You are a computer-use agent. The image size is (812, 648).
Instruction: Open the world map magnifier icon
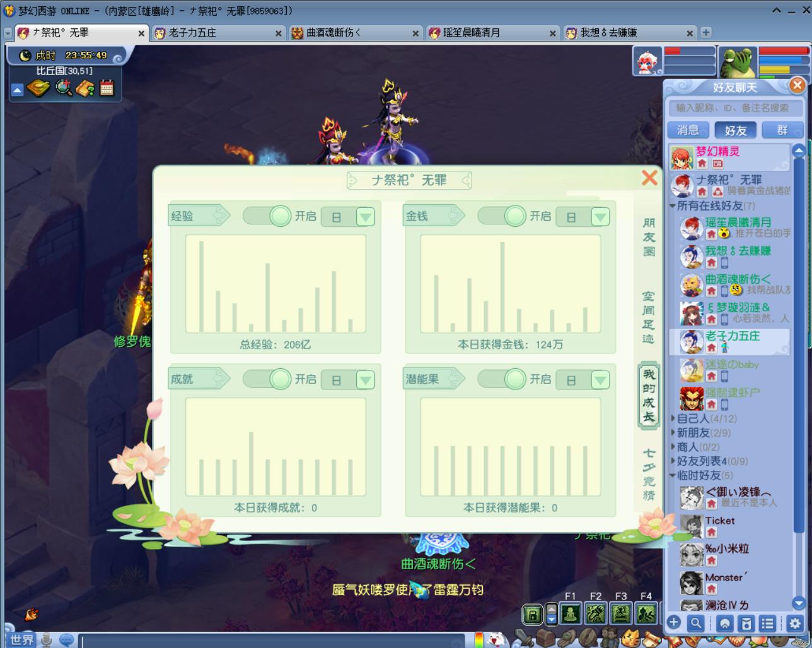click(x=64, y=88)
